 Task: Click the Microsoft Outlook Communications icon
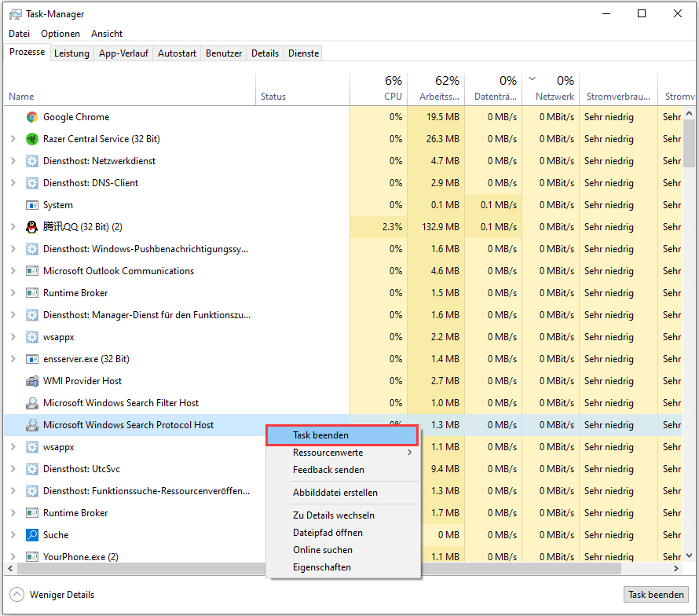[31, 271]
